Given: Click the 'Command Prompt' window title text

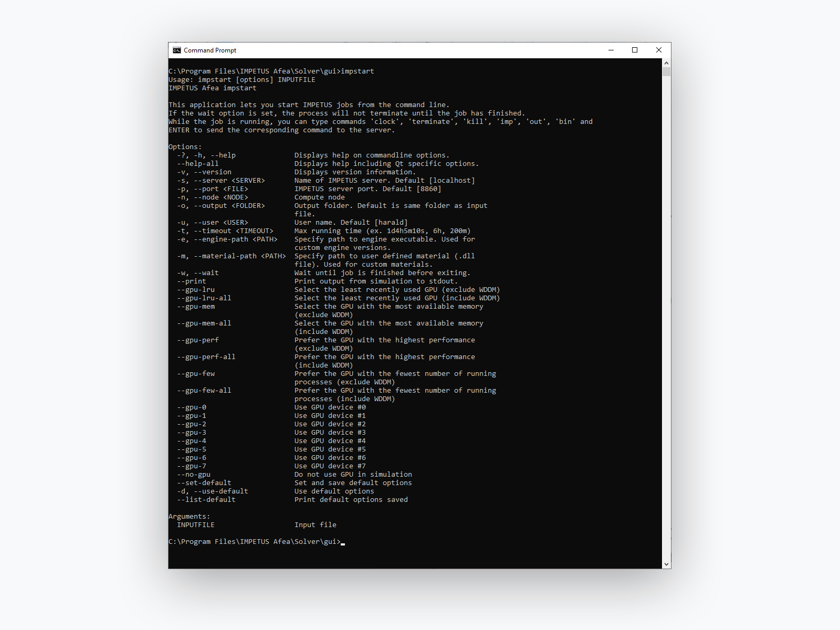Looking at the screenshot, I should (210, 50).
